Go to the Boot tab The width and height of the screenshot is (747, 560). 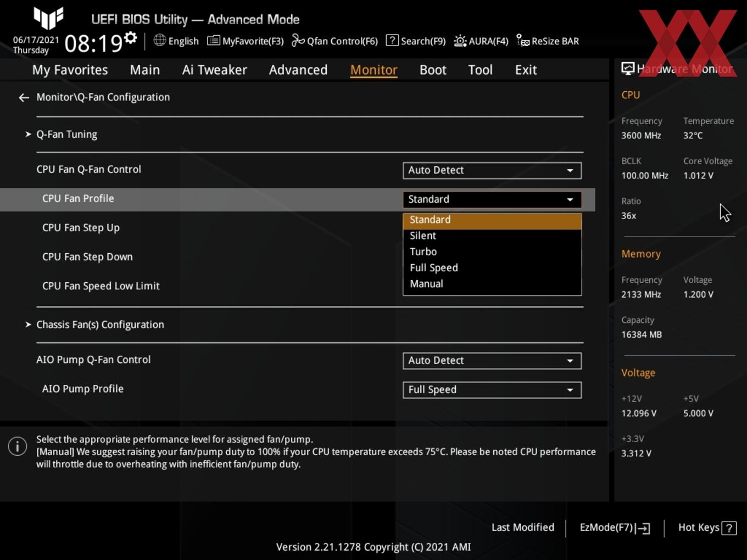pyautogui.click(x=433, y=70)
